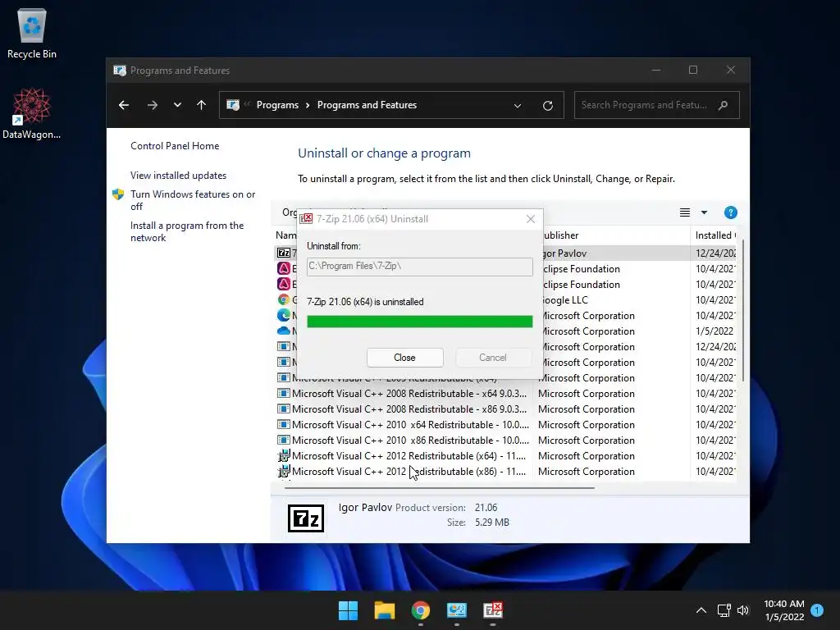
Task: Close the 7-Zip uninstall dialog with X
Action: [x=531, y=219]
